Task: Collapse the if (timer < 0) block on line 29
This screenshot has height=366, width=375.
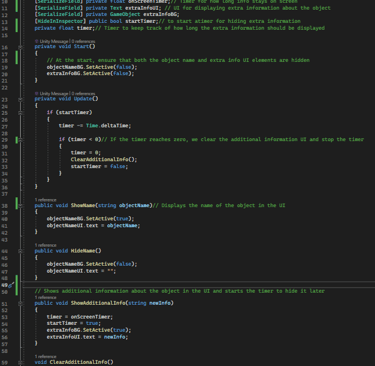Action: [x=20, y=140]
